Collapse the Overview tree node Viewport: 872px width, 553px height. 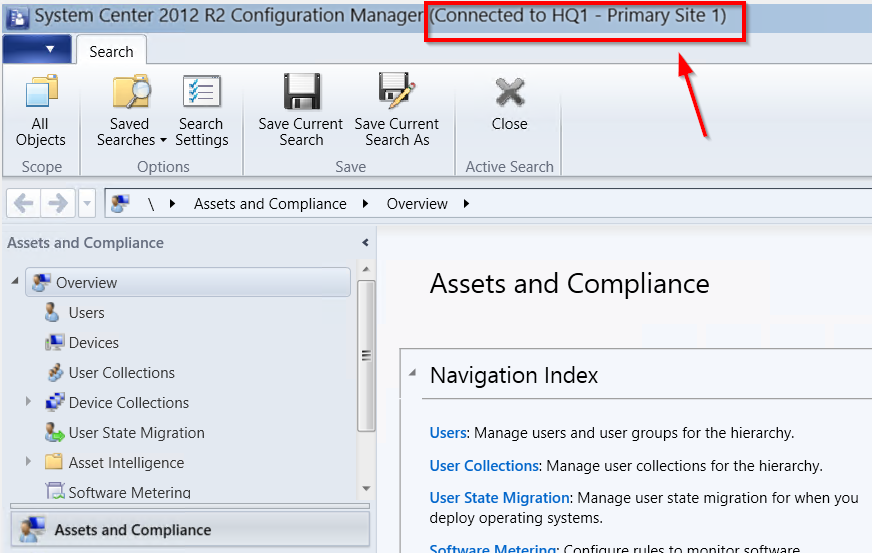[15, 282]
